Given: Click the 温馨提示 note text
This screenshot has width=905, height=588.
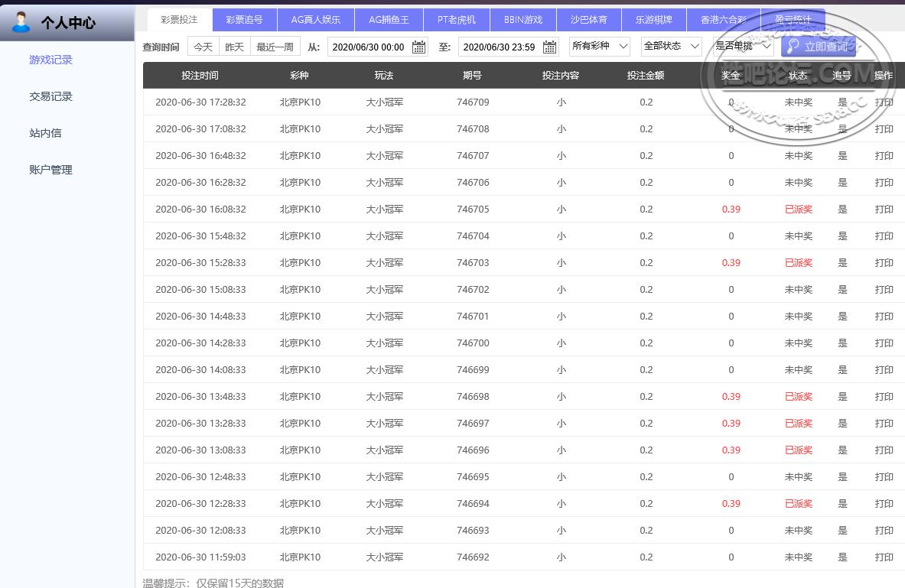Looking at the screenshot, I should click(x=213, y=582).
